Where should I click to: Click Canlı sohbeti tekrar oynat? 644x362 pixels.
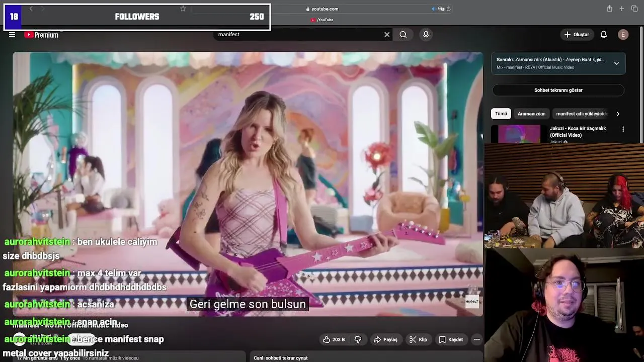tap(281, 358)
